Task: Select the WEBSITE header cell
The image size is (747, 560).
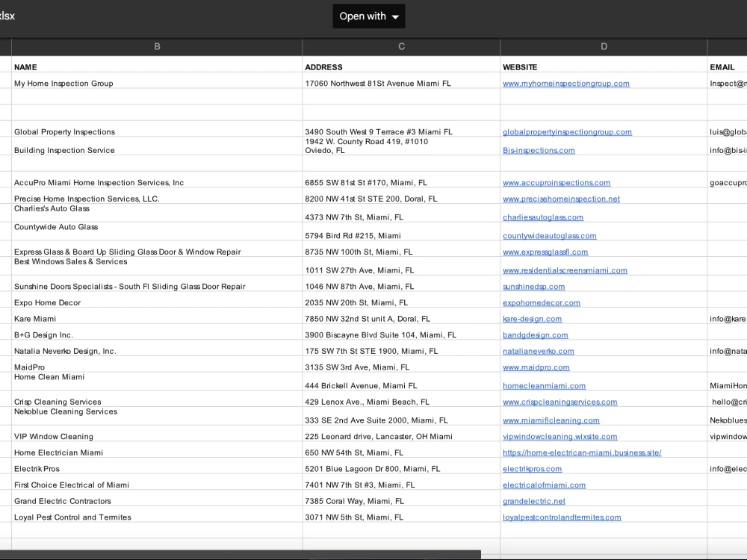Action: pos(604,65)
